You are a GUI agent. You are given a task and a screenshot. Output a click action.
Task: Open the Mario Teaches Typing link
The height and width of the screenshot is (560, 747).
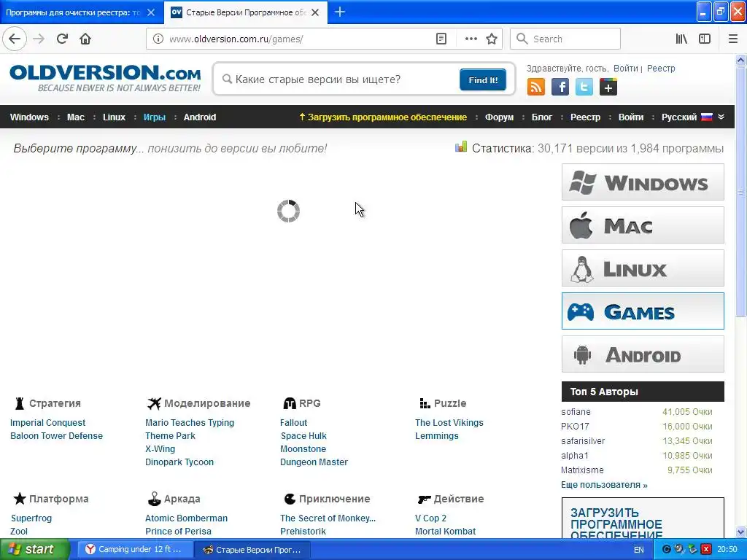190,422
